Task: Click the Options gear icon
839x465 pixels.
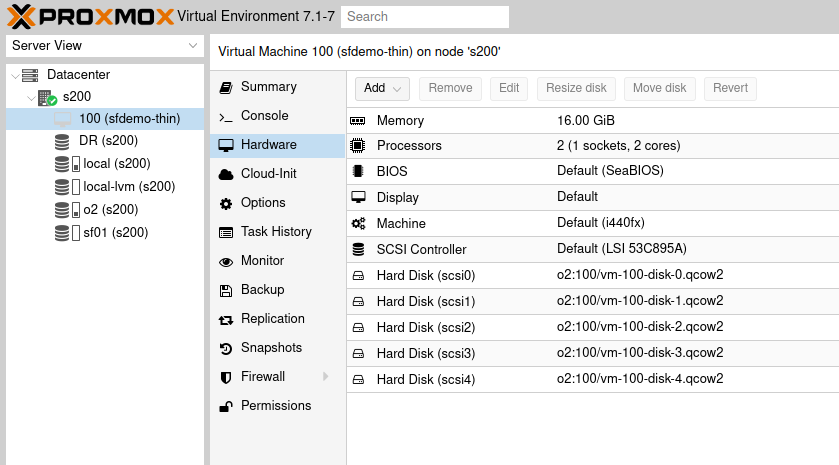Action: pos(226,203)
